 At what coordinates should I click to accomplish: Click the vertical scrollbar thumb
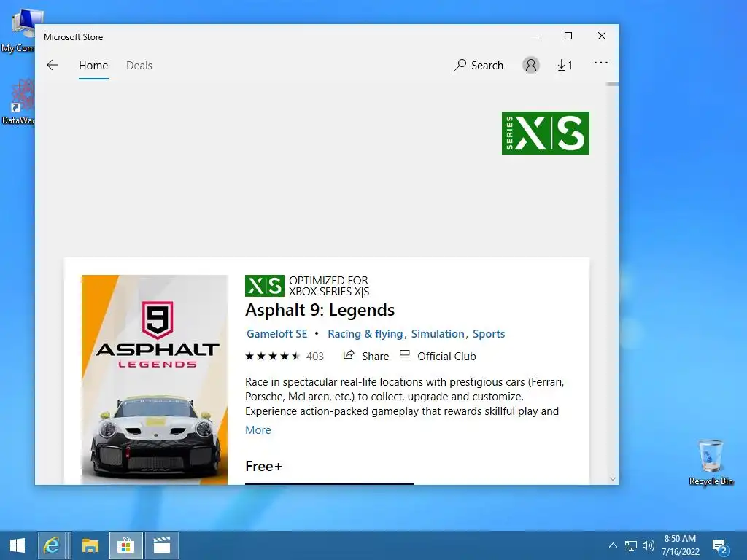[612, 85]
